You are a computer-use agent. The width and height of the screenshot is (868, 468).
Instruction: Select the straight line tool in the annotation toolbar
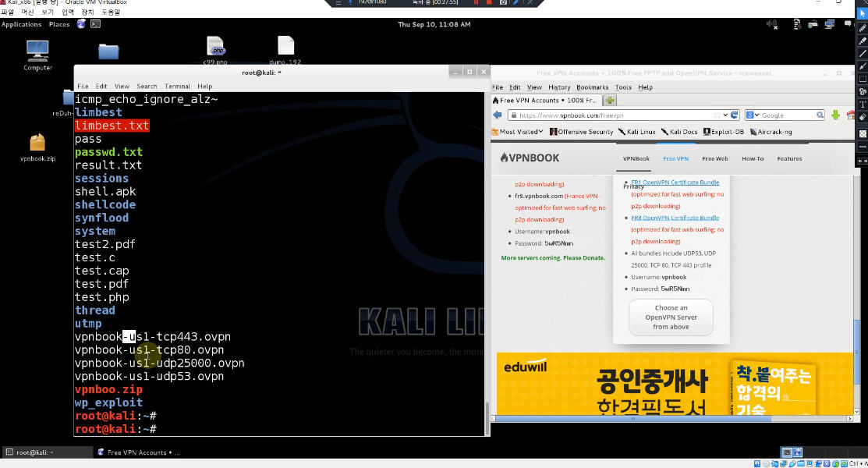pos(862,53)
